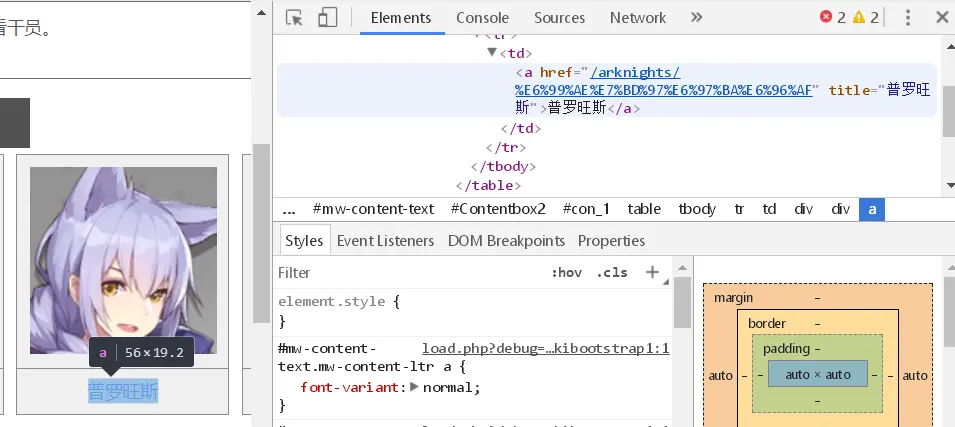Toggle the device toolbar icon

pos(328,18)
